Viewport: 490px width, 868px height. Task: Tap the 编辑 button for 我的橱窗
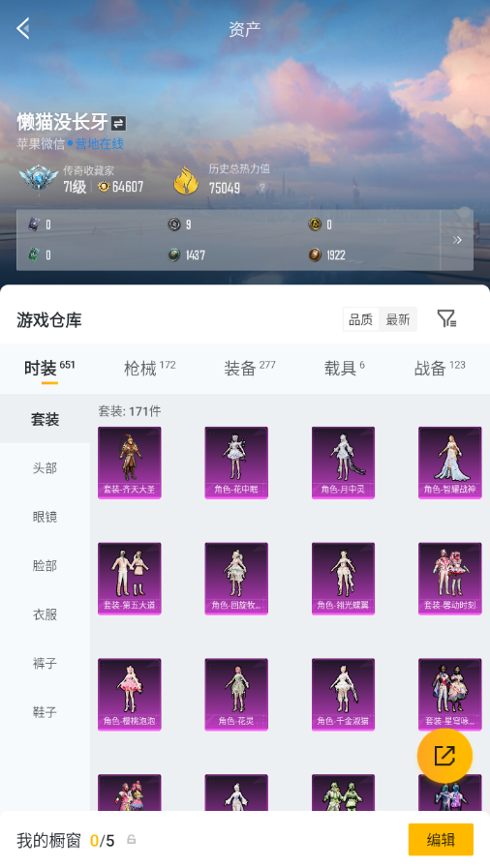coord(441,840)
